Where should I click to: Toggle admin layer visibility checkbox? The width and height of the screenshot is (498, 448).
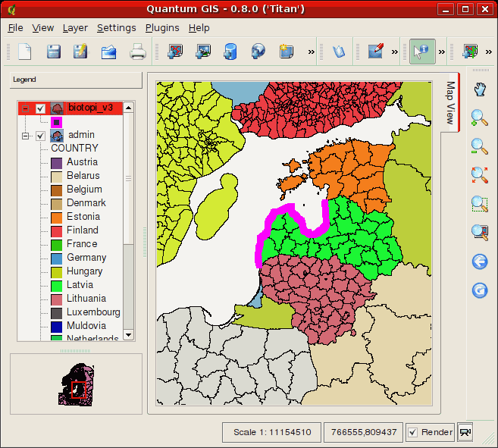tap(40, 136)
